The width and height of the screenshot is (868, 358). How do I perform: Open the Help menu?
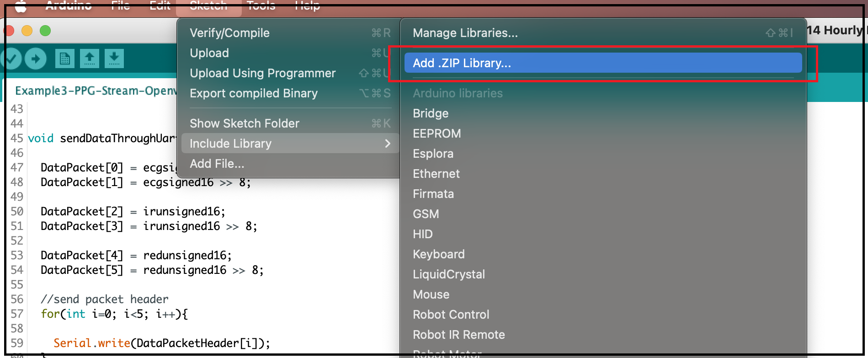point(307,5)
